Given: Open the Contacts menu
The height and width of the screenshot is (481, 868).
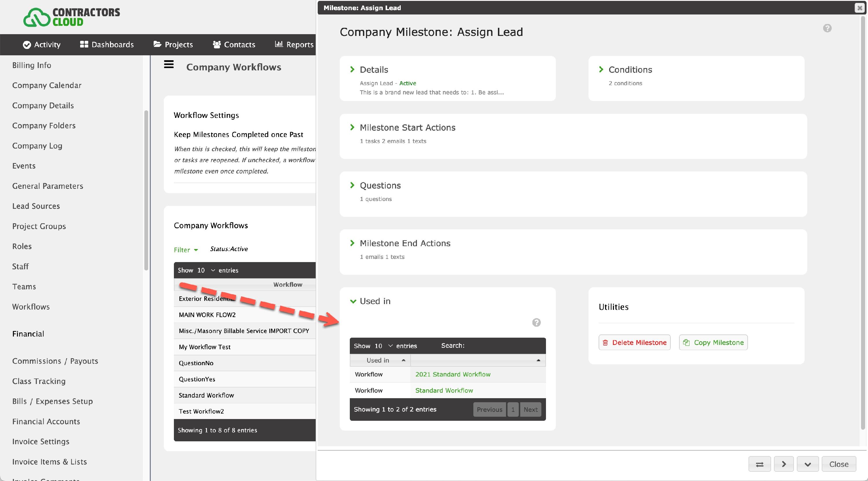Looking at the screenshot, I should [x=234, y=45].
